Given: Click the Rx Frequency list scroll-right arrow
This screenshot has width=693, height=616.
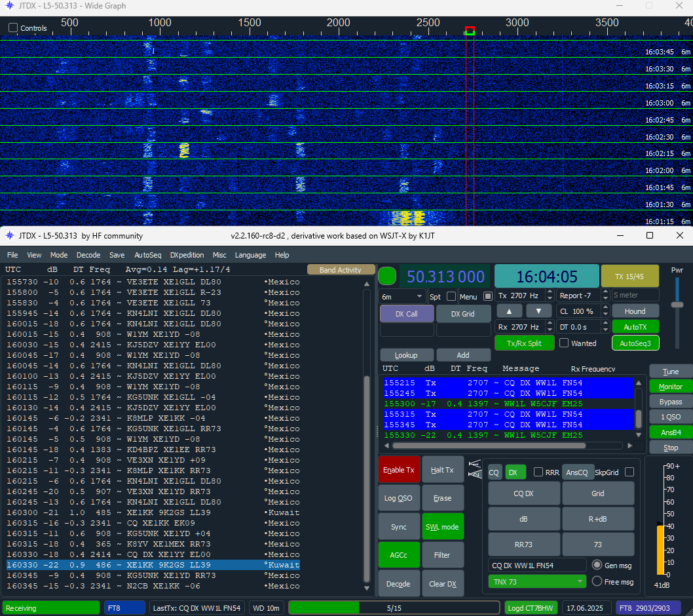Looking at the screenshot, I should click(x=630, y=446).
